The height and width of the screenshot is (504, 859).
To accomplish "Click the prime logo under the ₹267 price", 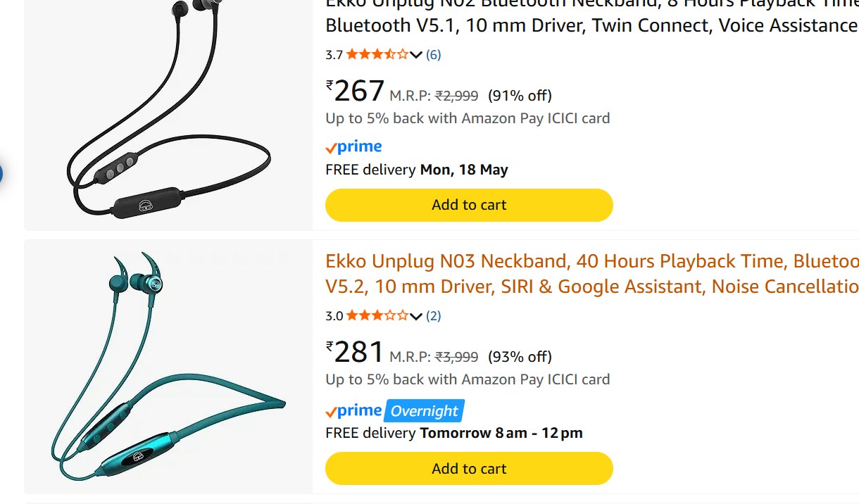I will click(x=353, y=147).
